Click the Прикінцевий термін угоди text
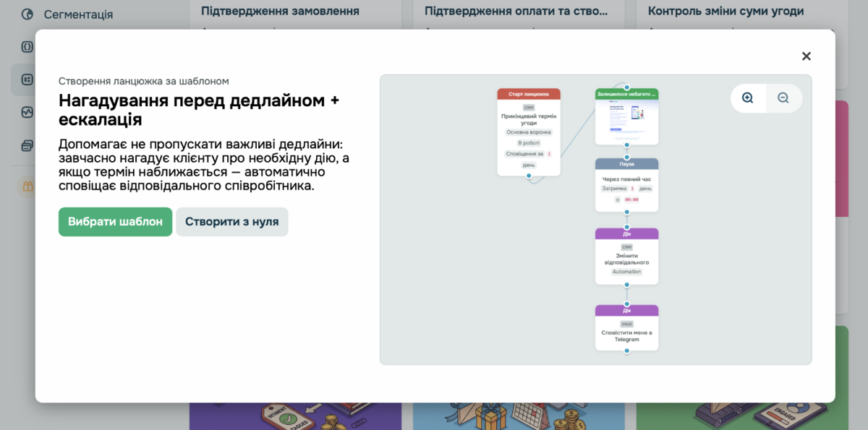 pos(529,119)
